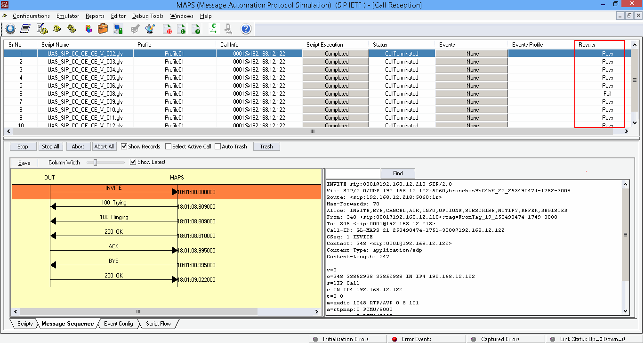The height and width of the screenshot is (343, 644).
Task: Switch to the Event Config tab
Action: [118, 324]
